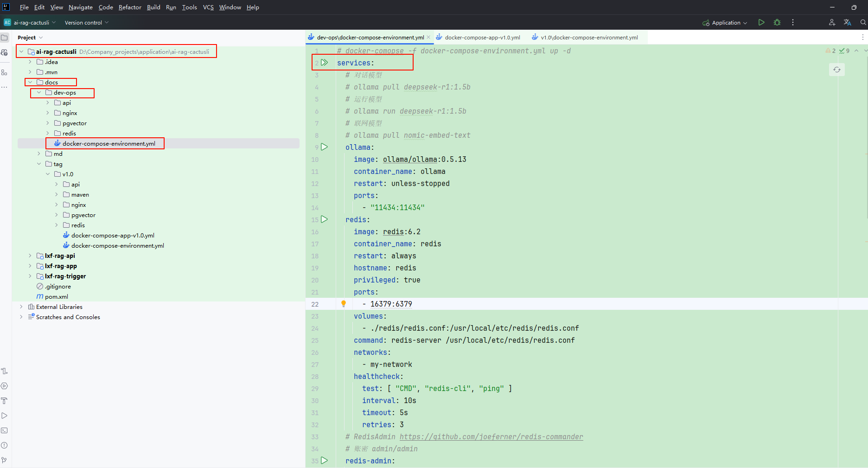Open the Code With Me user icon

832,22
